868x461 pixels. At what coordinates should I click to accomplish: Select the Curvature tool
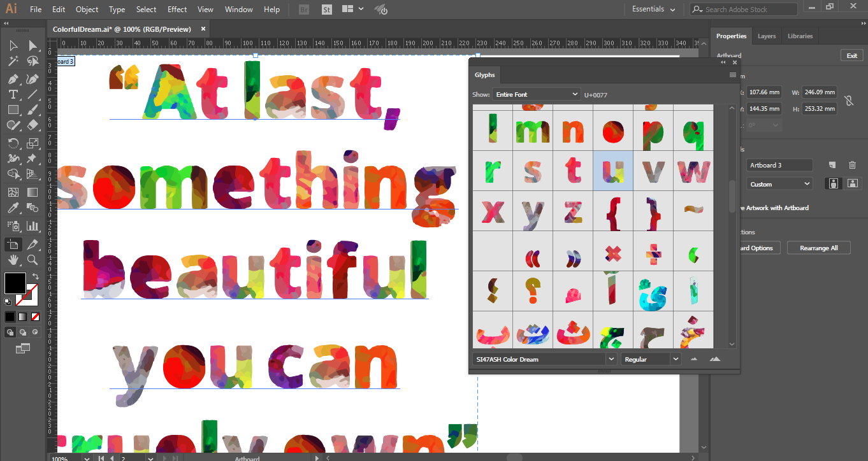[x=33, y=80]
